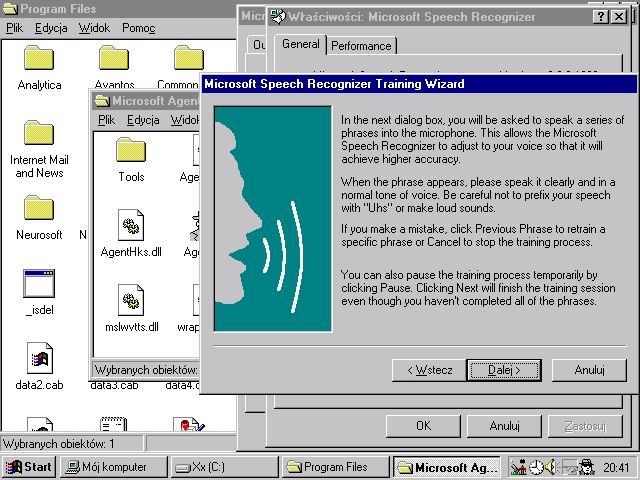The height and width of the screenshot is (480, 640).
Task: Select the General tab
Action: click(300, 44)
